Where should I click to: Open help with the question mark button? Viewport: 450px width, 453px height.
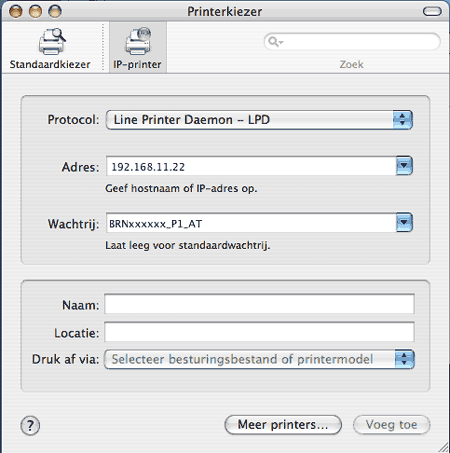point(30,425)
